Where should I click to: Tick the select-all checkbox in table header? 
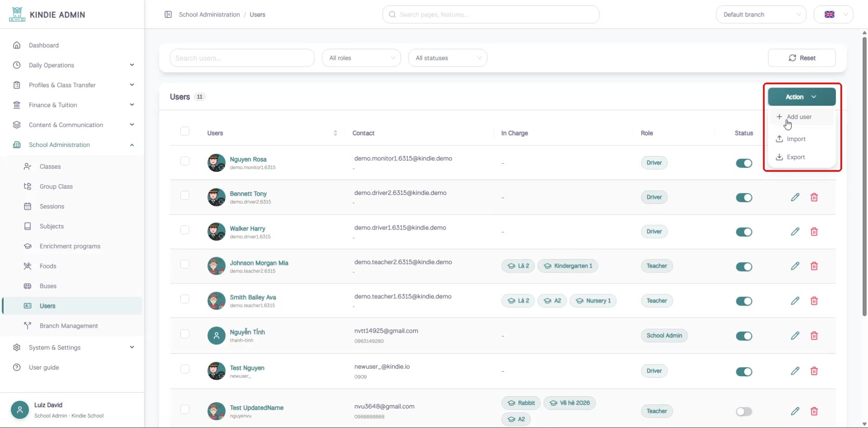pyautogui.click(x=185, y=131)
